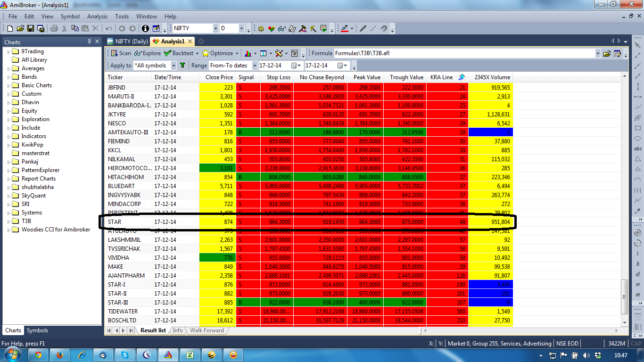Open Excel from the taskbar
The width and height of the screenshot is (644, 362).
tap(190, 355)
